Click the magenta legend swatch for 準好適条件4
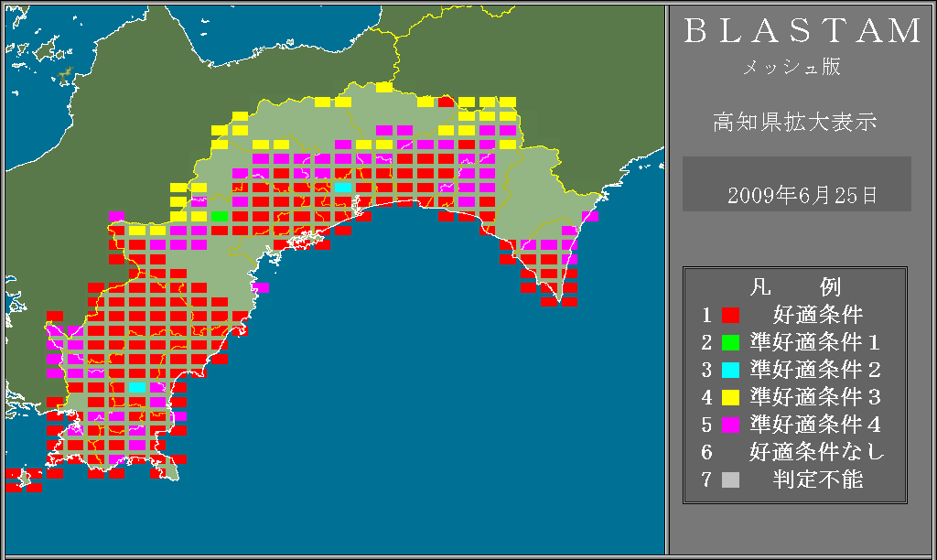937x560 pixels. (730, 425)
